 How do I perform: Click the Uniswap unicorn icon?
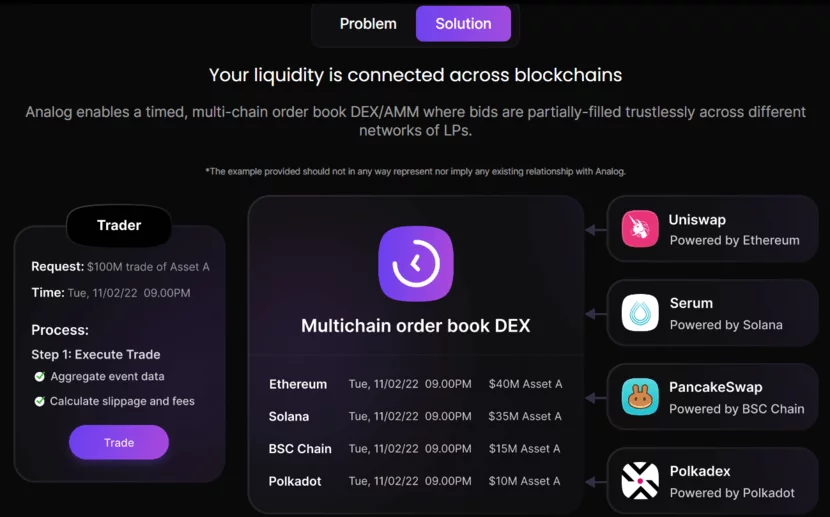tap(640, 229)
